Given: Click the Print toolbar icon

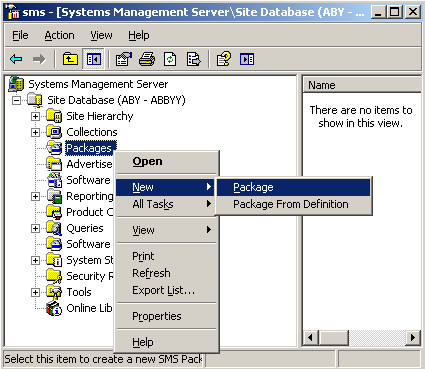Looking at the screenshot, I should [x=147, y=59].
